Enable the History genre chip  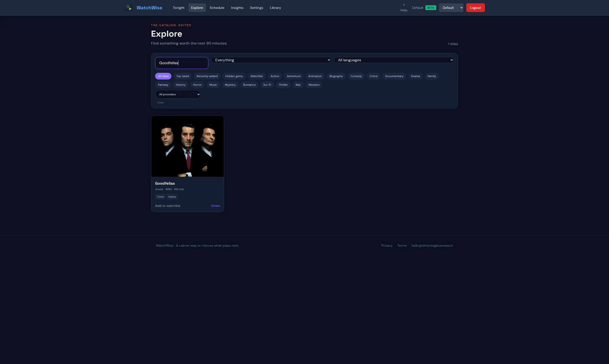click(181, 85)
